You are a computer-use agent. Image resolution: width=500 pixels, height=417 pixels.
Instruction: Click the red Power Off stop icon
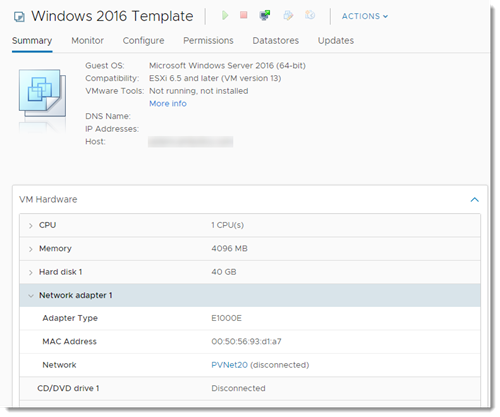tap(244, 15)
